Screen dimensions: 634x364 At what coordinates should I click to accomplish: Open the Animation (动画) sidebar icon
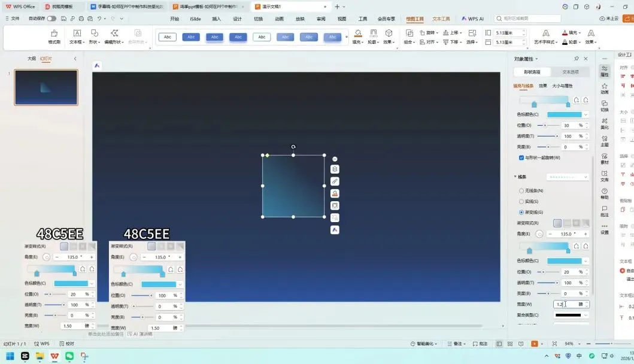[605, 88]
